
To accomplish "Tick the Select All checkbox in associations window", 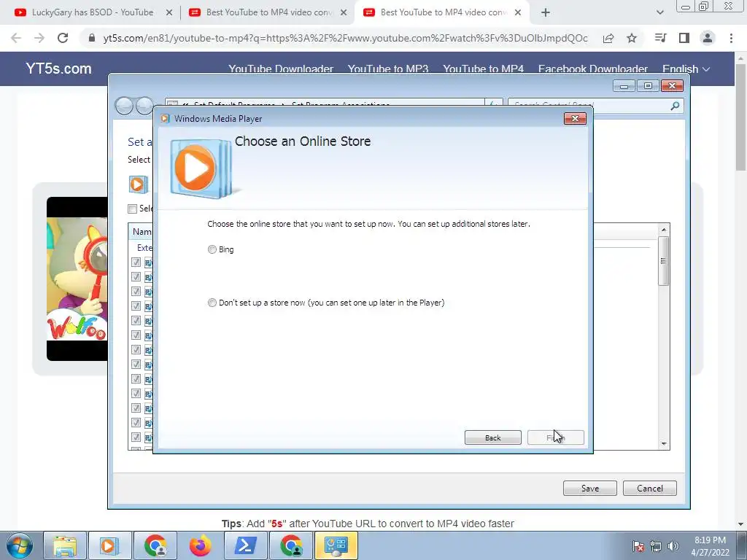I will click(x=133, y=209).
